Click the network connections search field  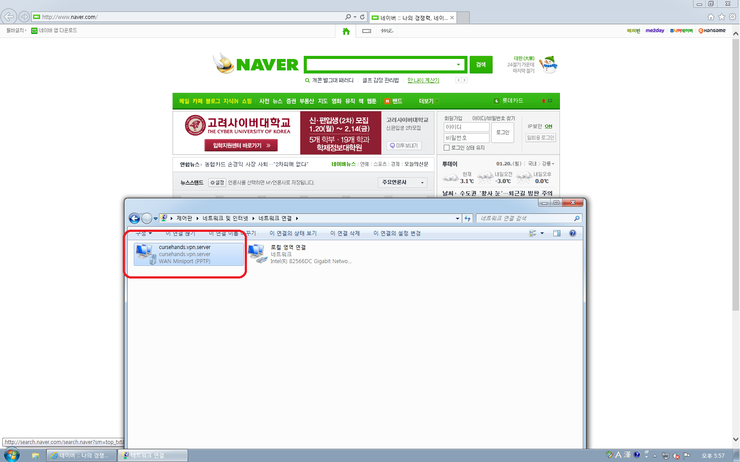pyautogui.click(x=529, y=218)
